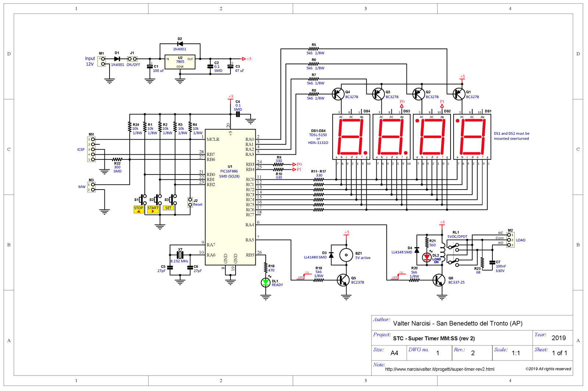Select the MX ICSP programming connector
The height and width of the screenshot is (391, 588).
click(92, 150)
